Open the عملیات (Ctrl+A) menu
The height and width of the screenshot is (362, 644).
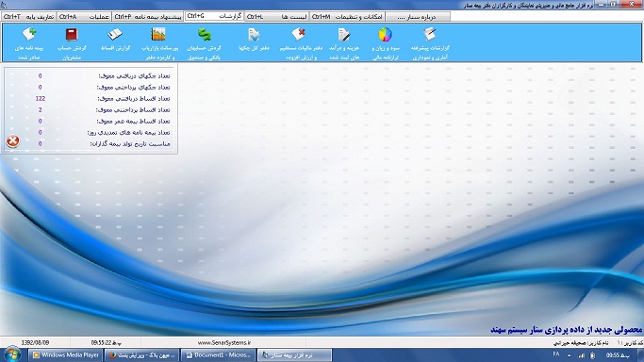coord(84,16)
